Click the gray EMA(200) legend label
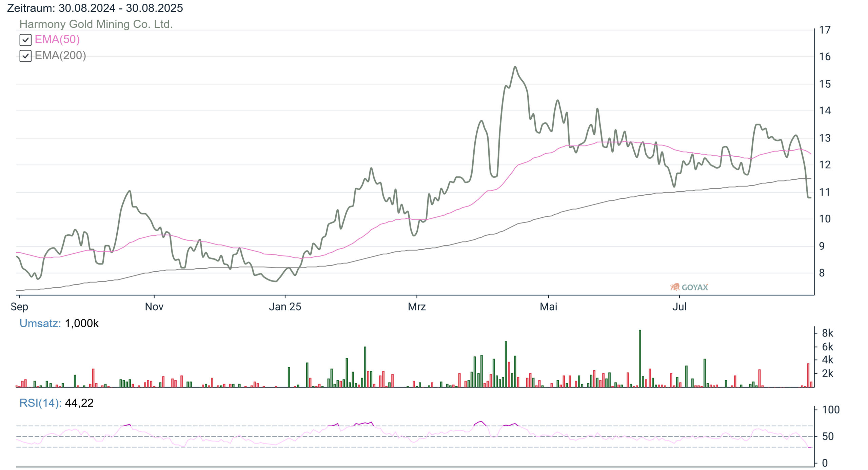Viewport: 868px width, 470px height. (60, 56)
